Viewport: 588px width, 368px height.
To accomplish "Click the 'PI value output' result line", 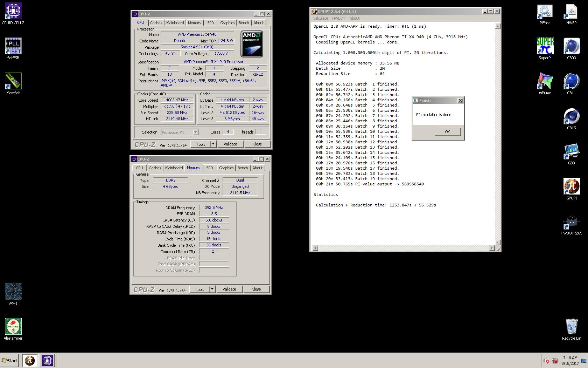I will pyautogui.click(x=370, y=184).
